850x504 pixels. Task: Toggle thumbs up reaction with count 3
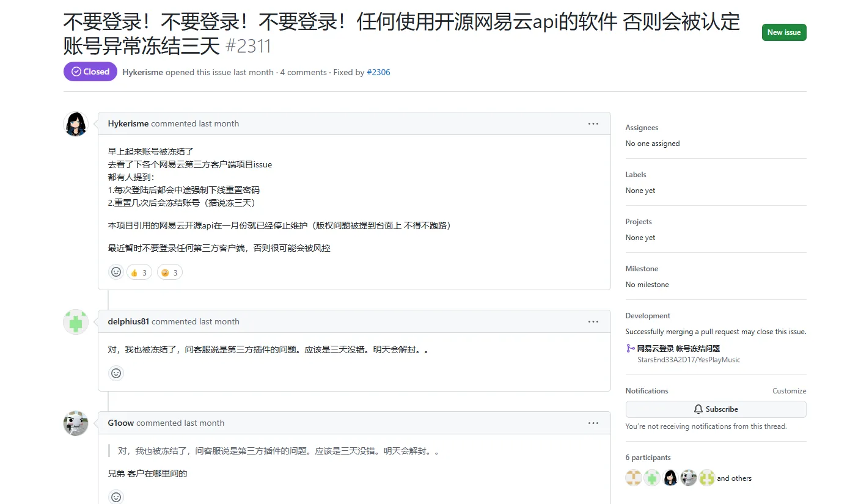(x=139, y=272)
